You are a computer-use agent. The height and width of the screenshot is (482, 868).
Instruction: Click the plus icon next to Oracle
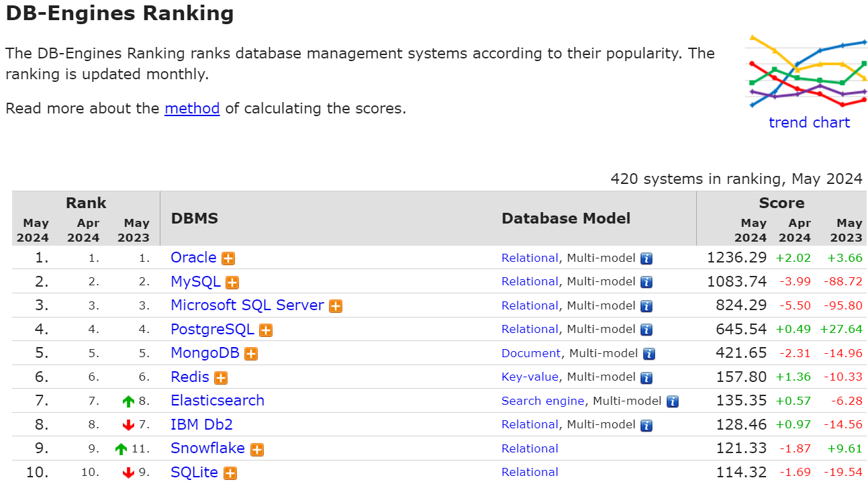[228, 258]
